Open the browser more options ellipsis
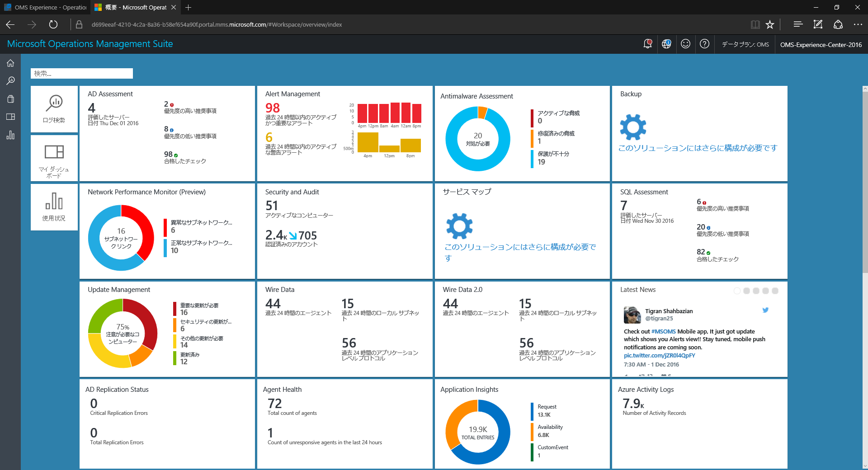Viewport: 868px width, 470px height. [858, 24]
